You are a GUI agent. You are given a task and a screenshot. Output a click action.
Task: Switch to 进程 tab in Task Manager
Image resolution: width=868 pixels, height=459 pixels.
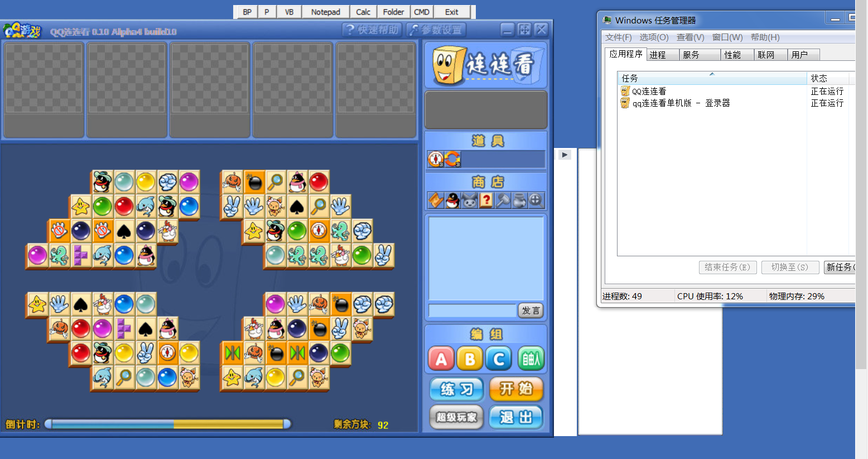pos(663,55)
